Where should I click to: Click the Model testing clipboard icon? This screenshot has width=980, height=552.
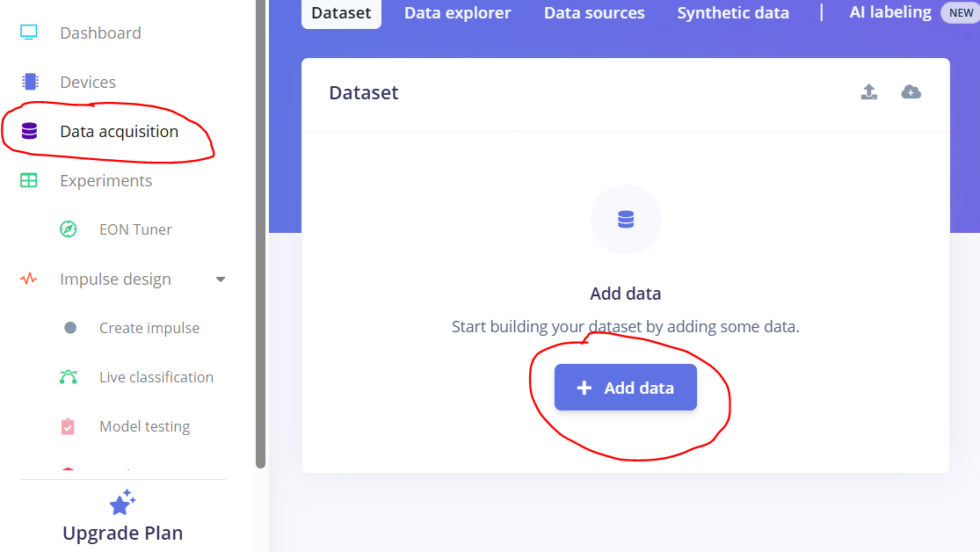[x=69, y=426]
